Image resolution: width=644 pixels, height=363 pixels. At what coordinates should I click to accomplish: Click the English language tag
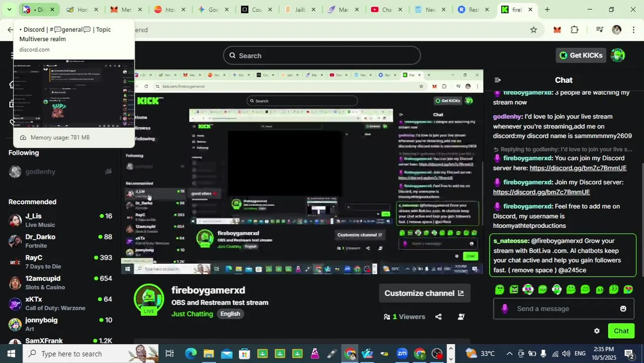[230, 314]
